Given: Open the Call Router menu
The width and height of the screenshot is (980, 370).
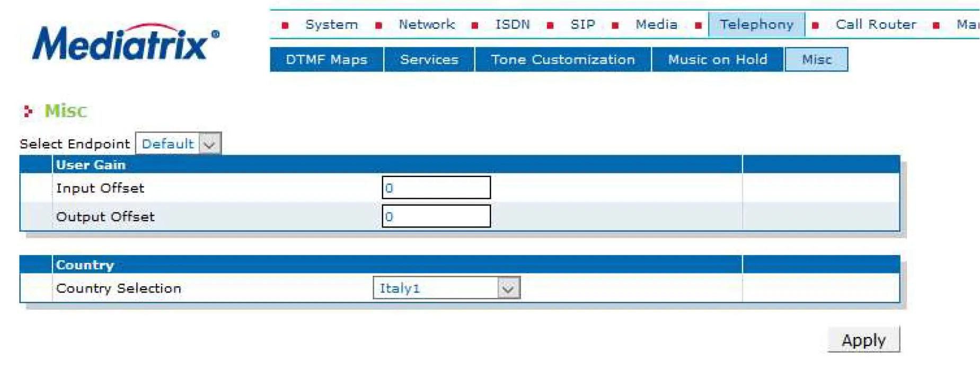Looking at the screenshot, I should tap(876, 25).
